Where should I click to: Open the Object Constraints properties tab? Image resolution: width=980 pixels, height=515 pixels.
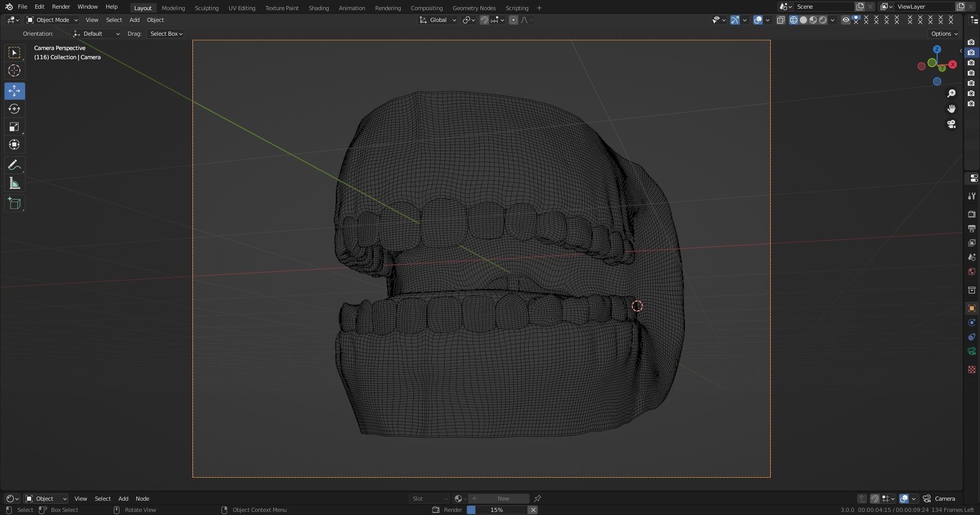pyautogui.click(x=972, y=337)
